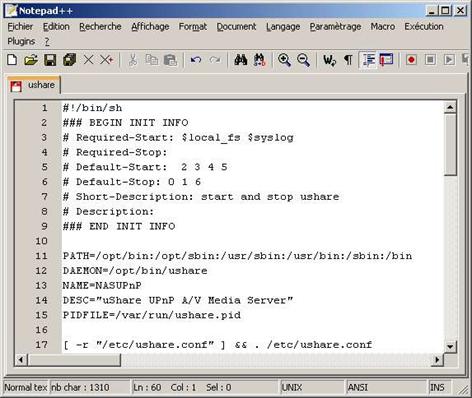Open the Format menu
The image size is (472, 398).
(x=193, y=26)
